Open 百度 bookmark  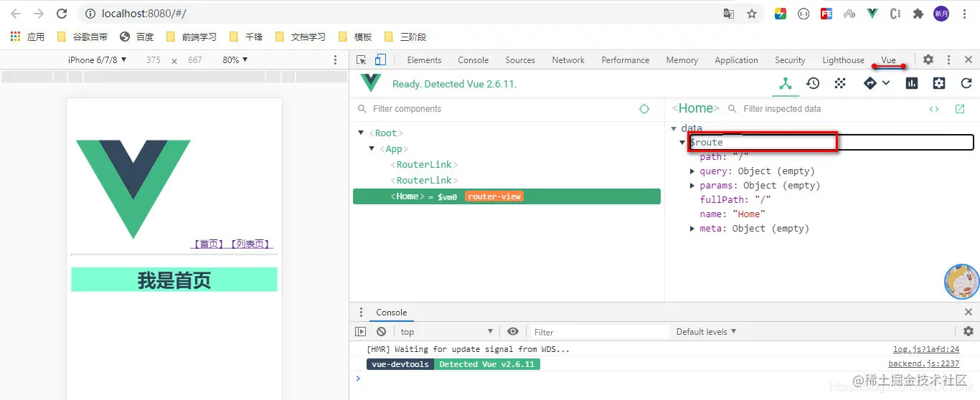pos(137,37)
